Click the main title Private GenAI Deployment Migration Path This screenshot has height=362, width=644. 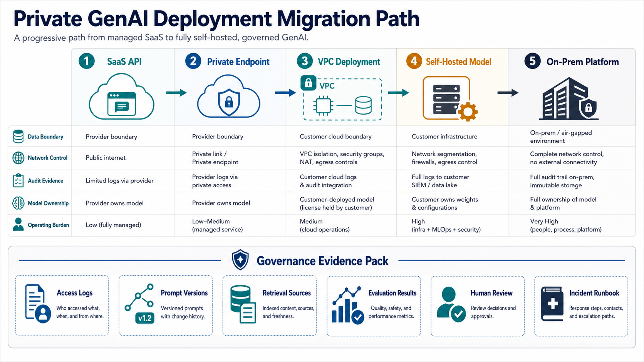tap(216, 18)
